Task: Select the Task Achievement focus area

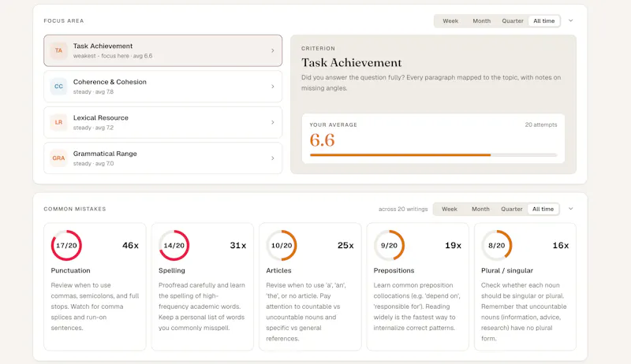Action: click(163, 50)
